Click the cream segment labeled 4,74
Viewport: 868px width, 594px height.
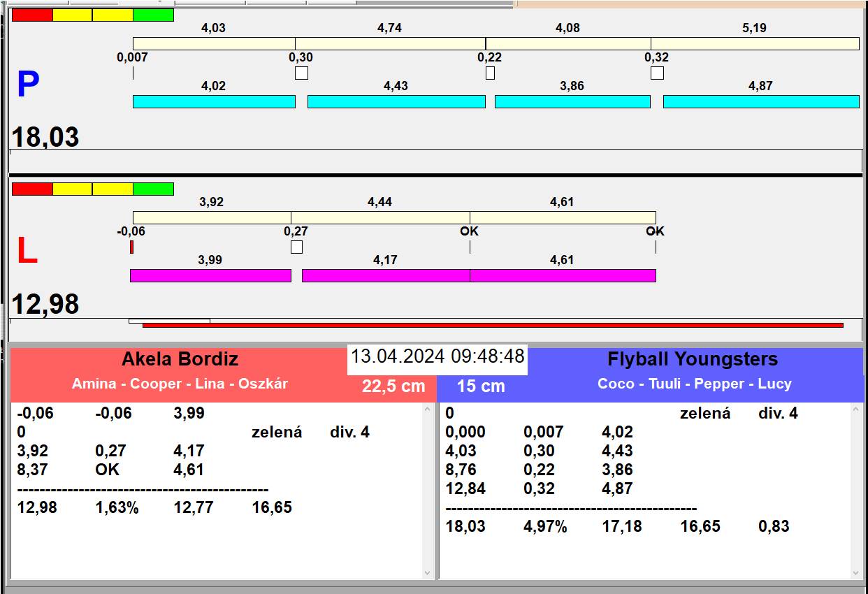click(390, 43)
